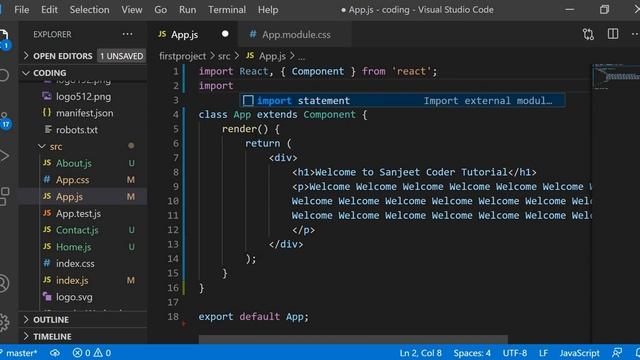The width and height of the screenshot is (640, 360).
Task: Open the Selection menu
Action: 89,9
